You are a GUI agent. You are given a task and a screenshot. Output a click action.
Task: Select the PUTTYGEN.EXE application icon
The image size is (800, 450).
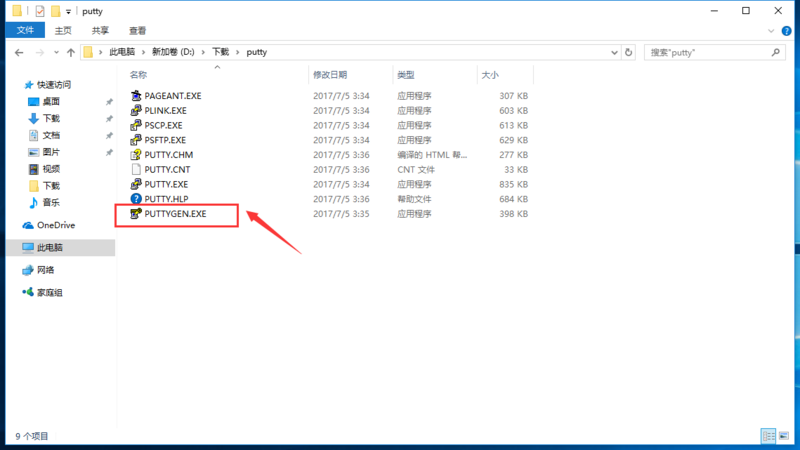coord(136,214)
